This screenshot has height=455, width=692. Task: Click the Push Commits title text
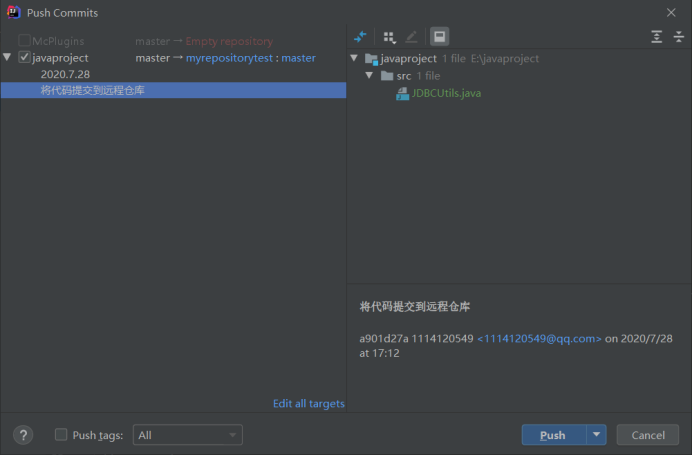click(x=62, y=13)
